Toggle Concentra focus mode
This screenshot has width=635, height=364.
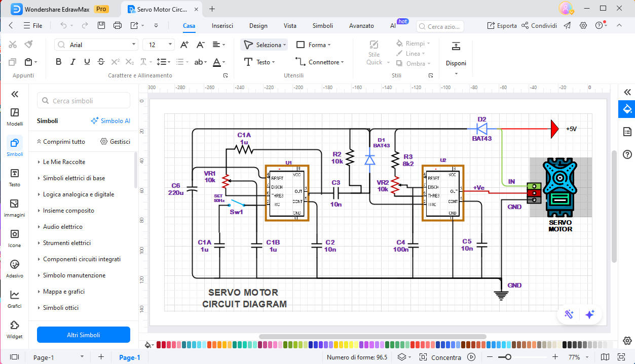[x=440, y=357]
